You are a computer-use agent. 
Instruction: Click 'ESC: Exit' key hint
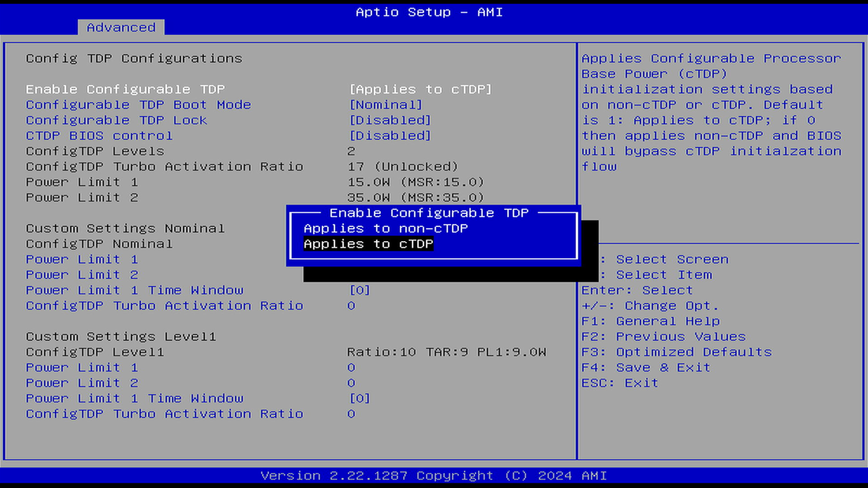click(619, 383)
